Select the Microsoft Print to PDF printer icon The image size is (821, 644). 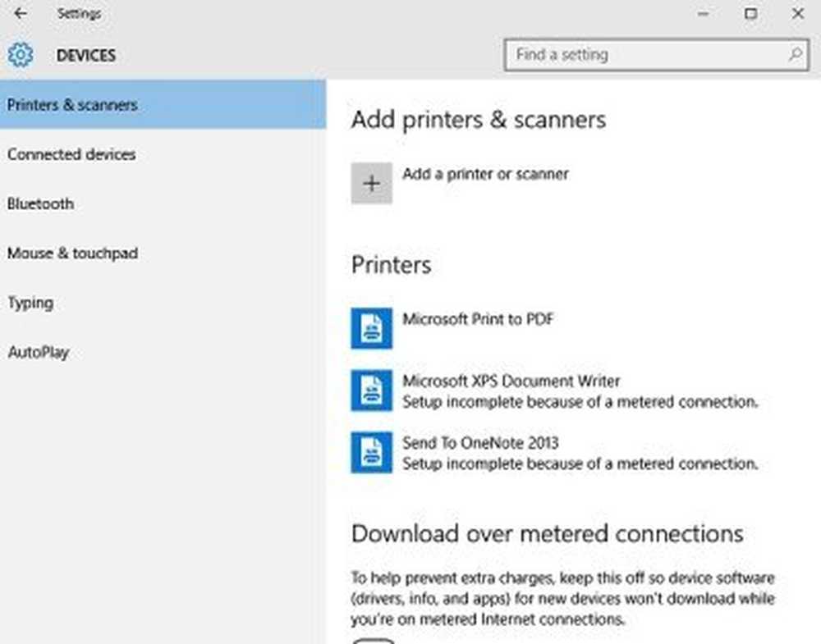click(x=371, y=328)
